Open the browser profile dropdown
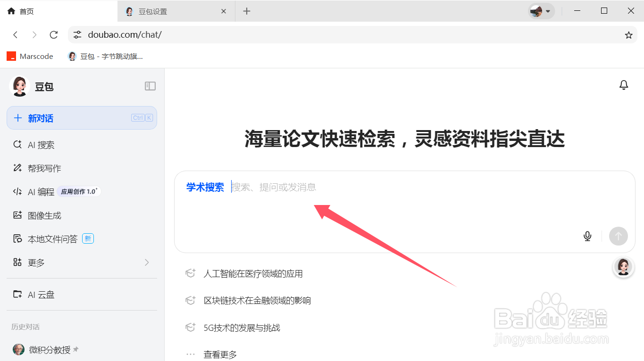This screenshot has height=361, width=644. click(x=541, y=11)
